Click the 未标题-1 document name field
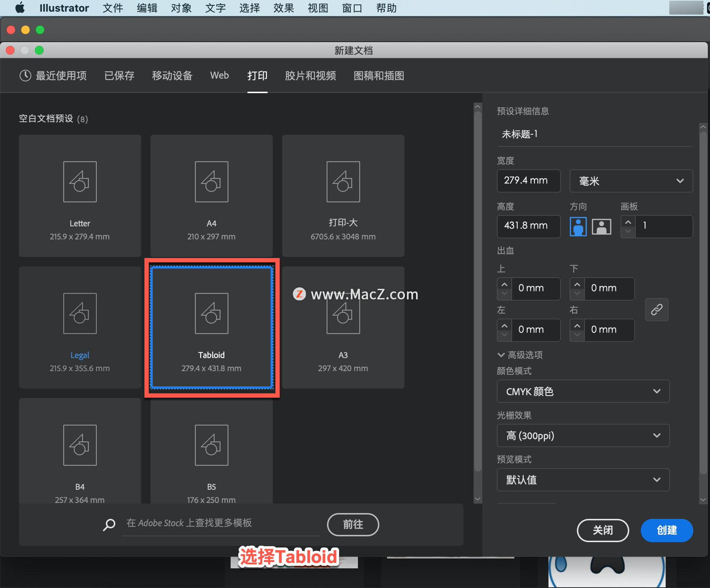Image resolution: width=710 pixels, height=588 pixels. tap(595, 134)
